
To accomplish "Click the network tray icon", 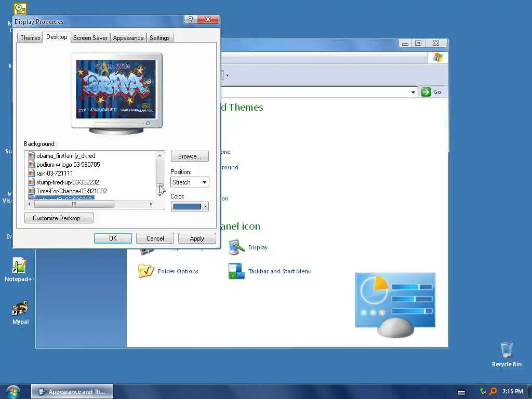I will [483, 391].
